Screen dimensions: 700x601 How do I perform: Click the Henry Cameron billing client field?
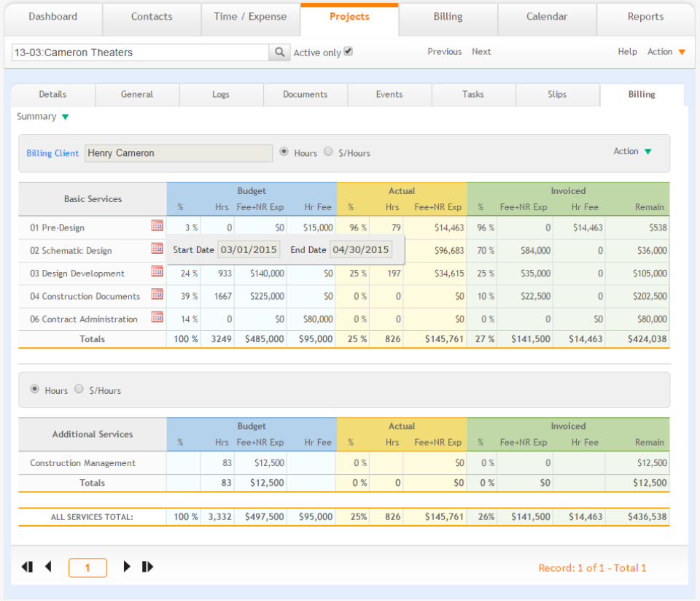(x=179, y=153)
